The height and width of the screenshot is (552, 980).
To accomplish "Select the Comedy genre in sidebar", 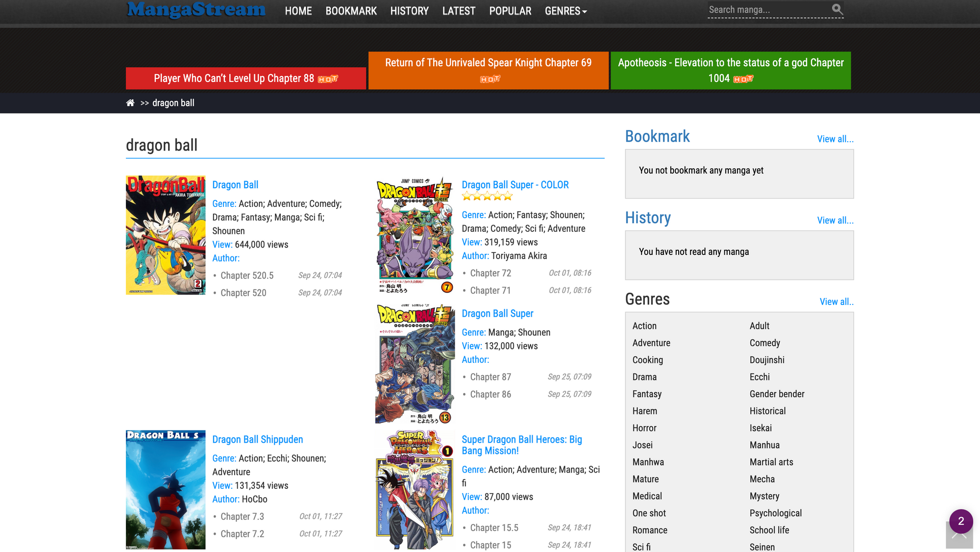I will tap(764, 343).
